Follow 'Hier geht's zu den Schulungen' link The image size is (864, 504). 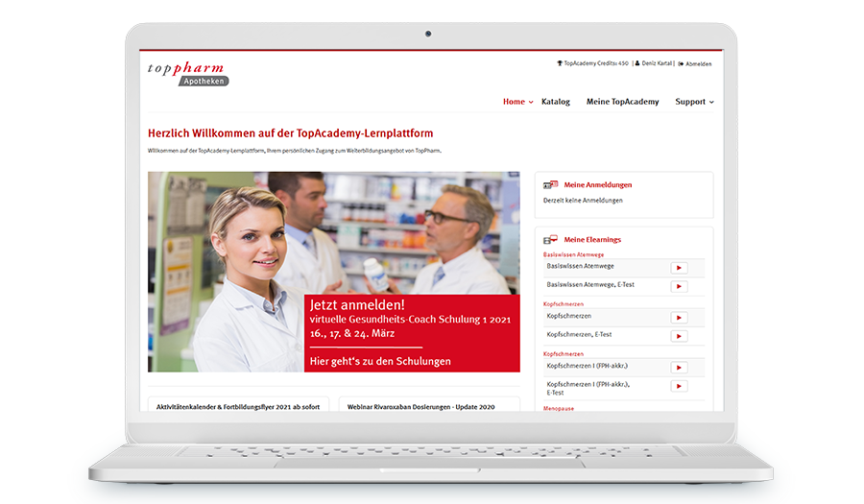(380, 361)
